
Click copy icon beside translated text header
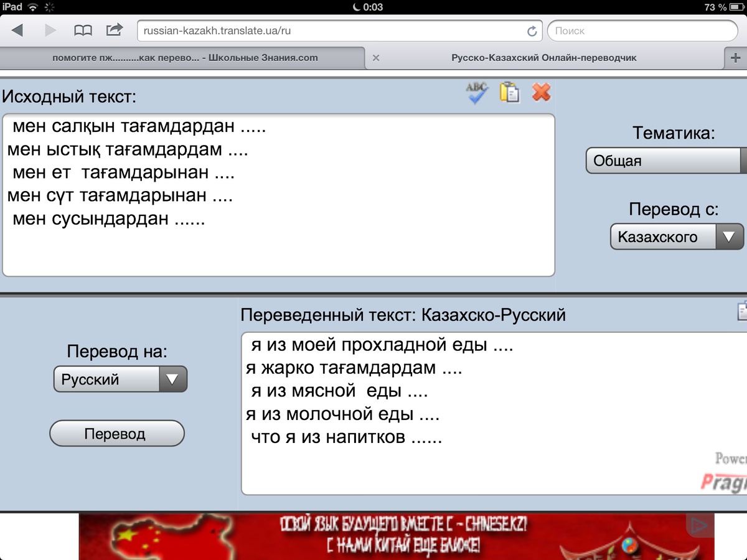pos(742,311)
